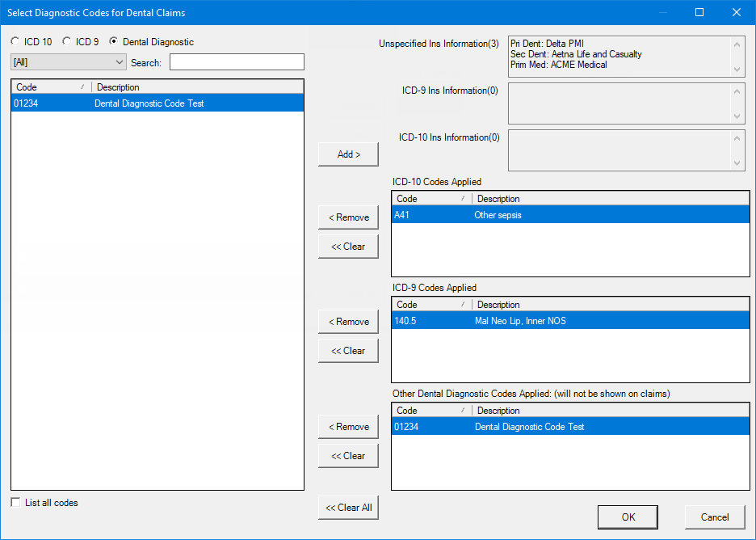This screenshot has width=756, height=540.
Task: Sort left list by Code column header
Action: coord(50,87)
